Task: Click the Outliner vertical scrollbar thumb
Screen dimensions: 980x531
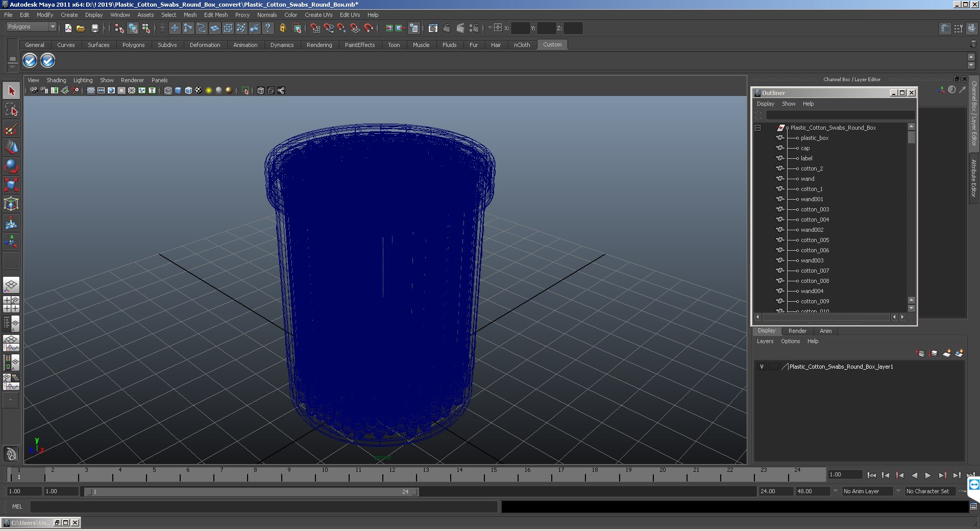Action: (912, 138)
